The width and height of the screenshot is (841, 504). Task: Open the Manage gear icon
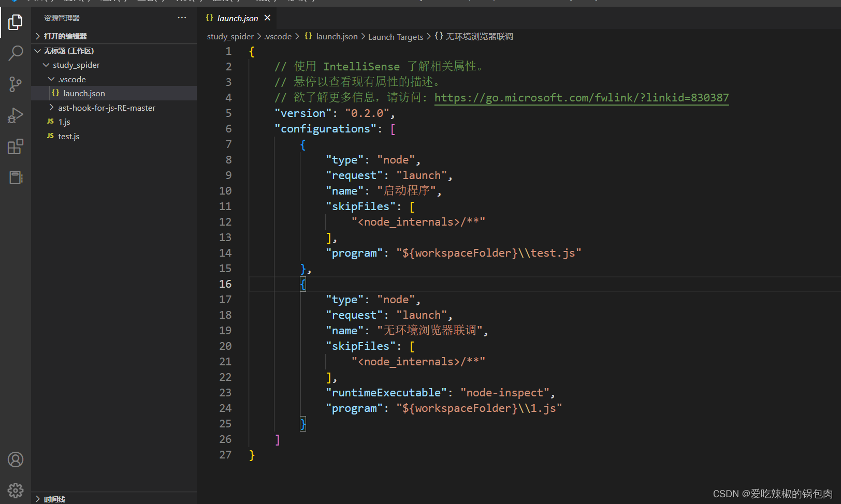[x=16, y=490]
